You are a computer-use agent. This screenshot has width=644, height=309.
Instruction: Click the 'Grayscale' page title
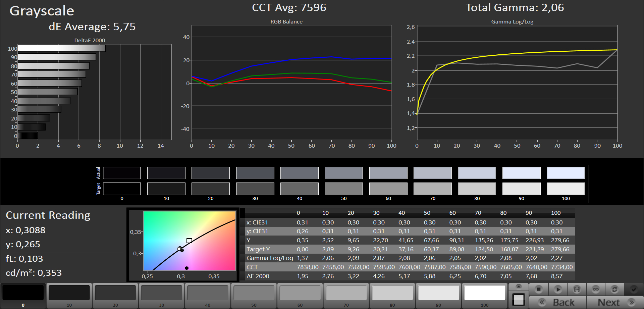[x=42, y=11]
